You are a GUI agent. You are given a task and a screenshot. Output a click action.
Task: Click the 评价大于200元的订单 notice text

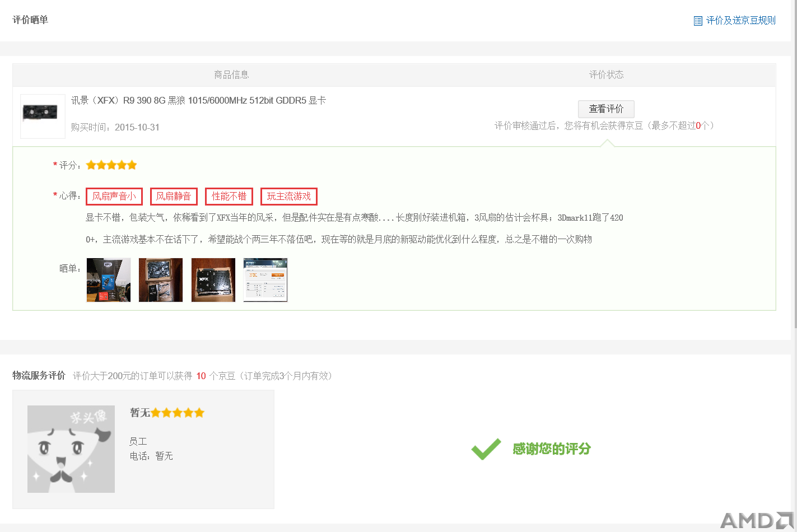204,376
